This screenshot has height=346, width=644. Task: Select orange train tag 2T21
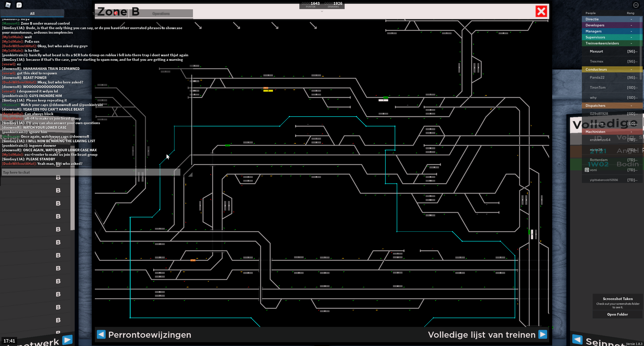[193, 260]
